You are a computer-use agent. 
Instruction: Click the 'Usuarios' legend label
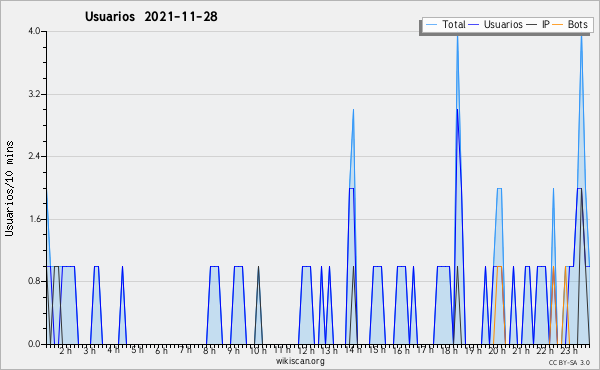tap(503, 24)
